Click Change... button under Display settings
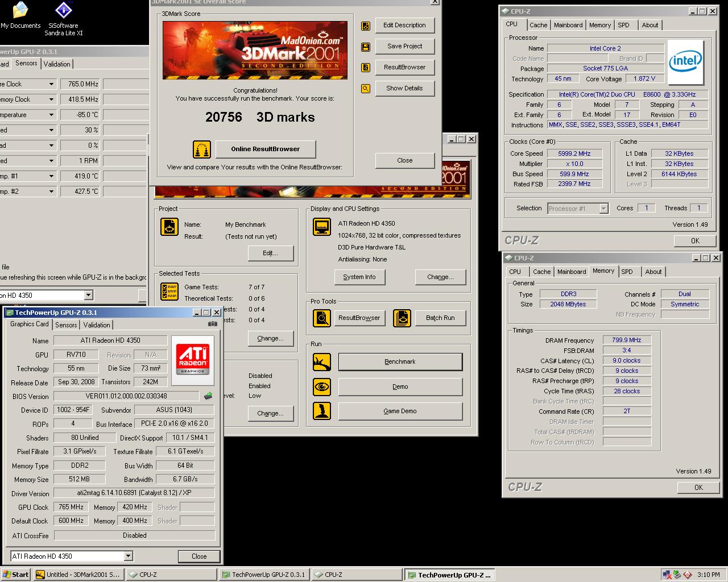The height and width of the screenshot is (582, 728). tap(441, 277)
